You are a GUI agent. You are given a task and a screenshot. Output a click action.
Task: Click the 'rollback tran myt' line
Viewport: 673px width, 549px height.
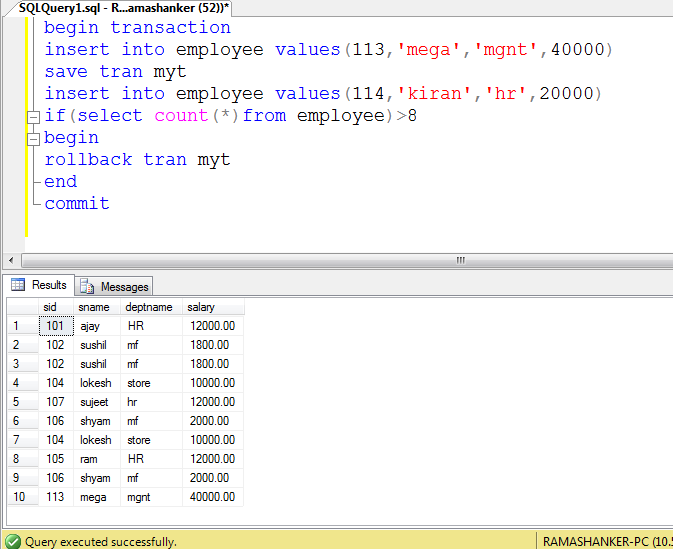(137, 160)
